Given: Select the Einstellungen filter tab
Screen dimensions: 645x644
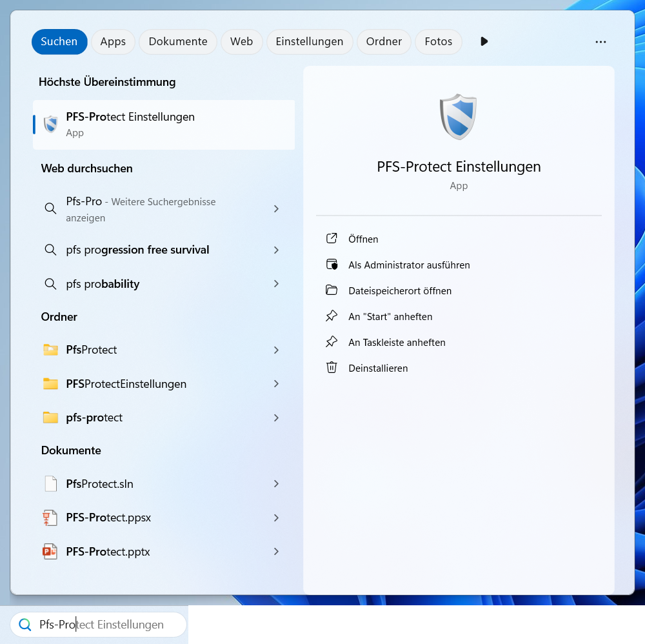Looking at the screenshot, I should coord(309,41).
